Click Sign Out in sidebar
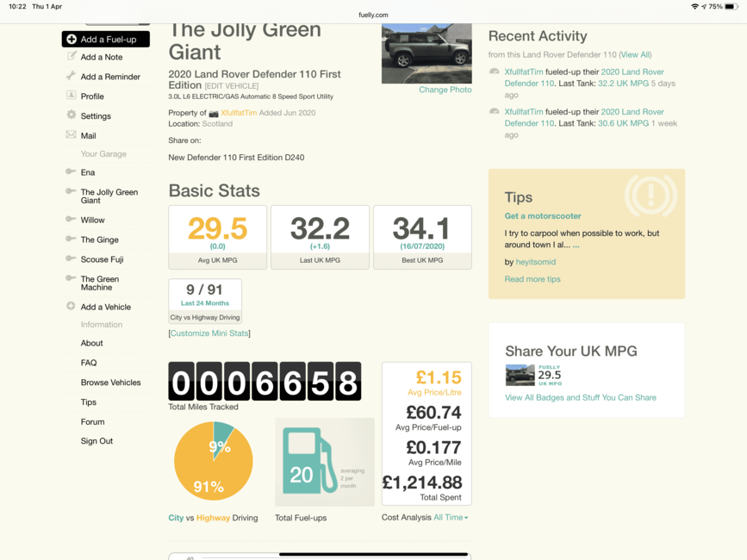The image size is (747, 560). pyautogui.click(x=96, y=441)
